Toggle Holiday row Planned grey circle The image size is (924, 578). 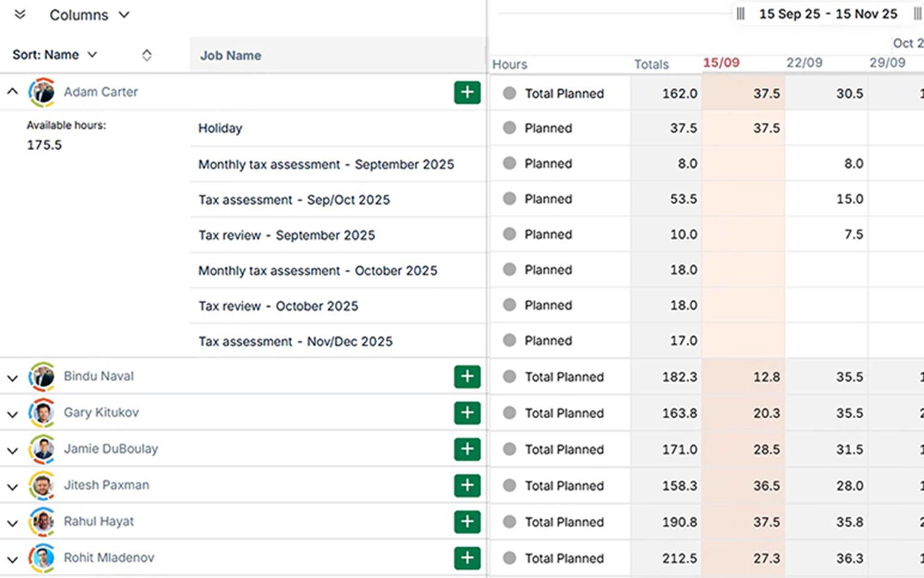(509, 128)
